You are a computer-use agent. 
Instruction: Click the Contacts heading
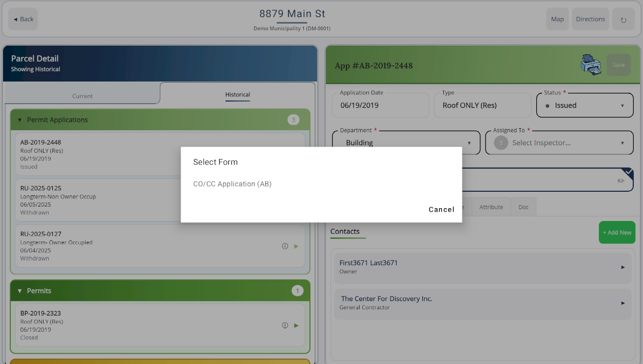pos(345,232)
